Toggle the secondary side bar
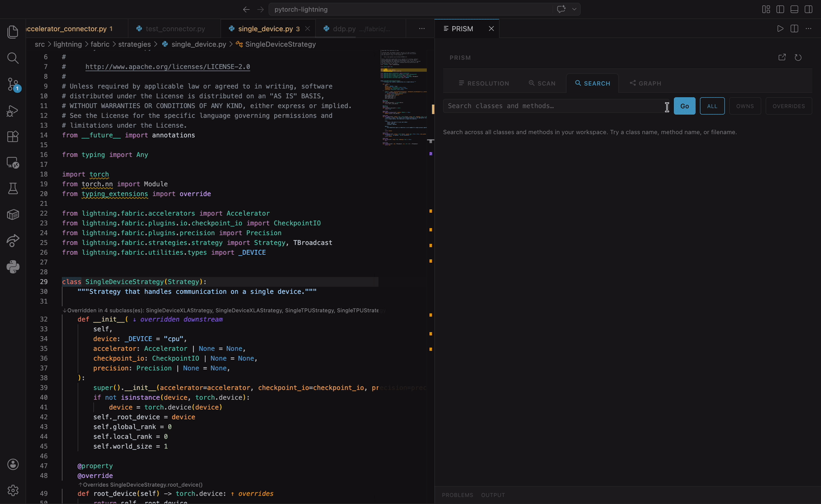Image resolution: width=821 pixels, height=504 pixels. click(809, 9)
